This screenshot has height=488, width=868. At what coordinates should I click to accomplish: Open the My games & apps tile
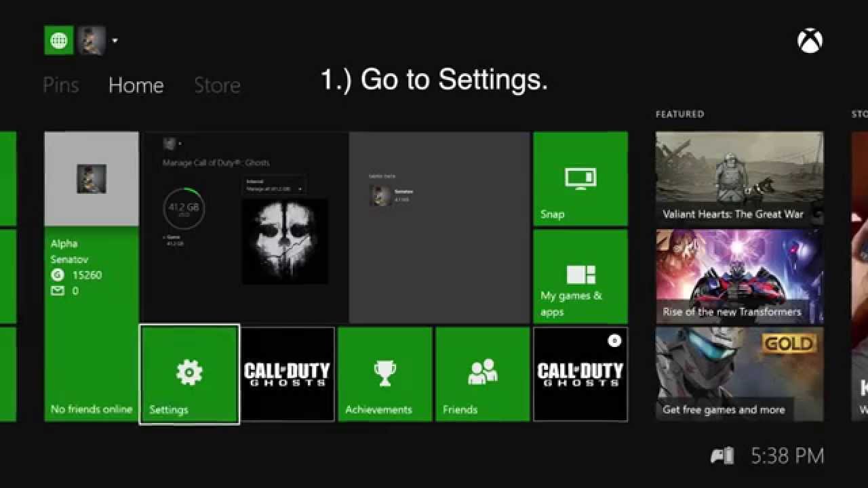tap(580, 277)
